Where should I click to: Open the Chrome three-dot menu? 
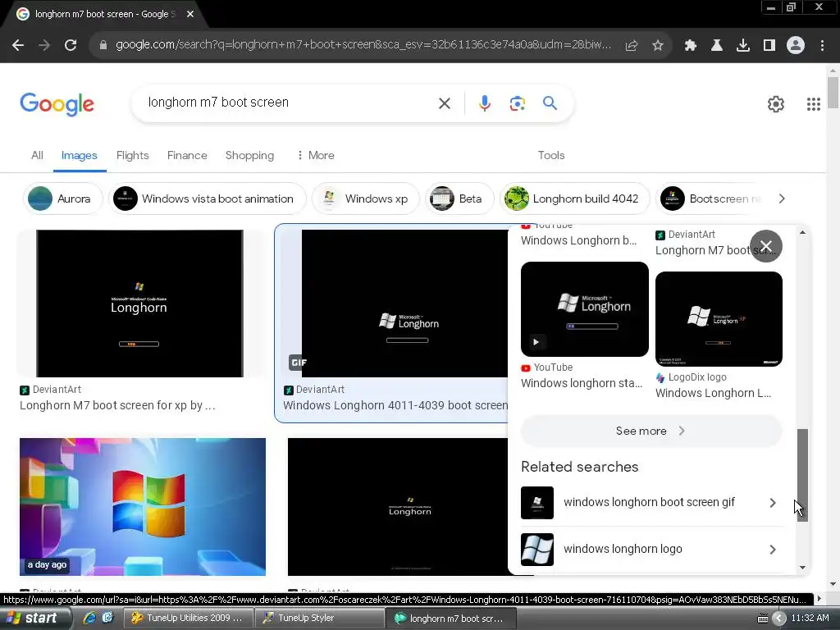(x=822, y=46)
